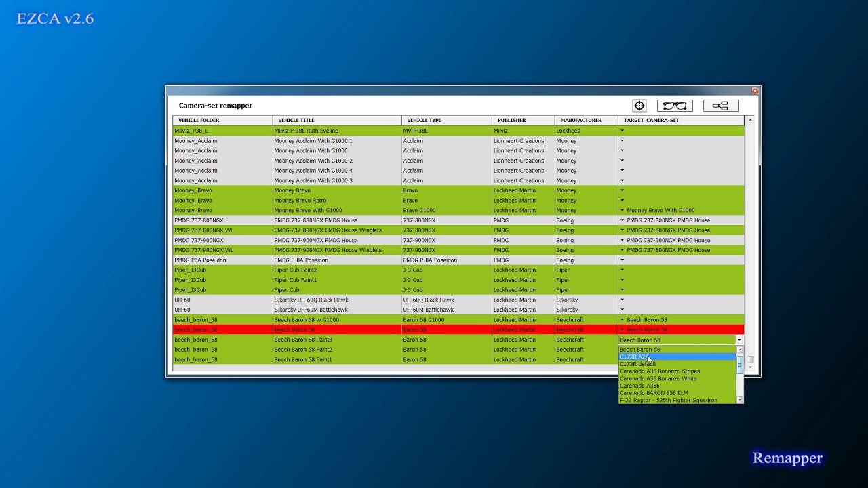This screenshot has height=488, width=868.
Task: Select 'Carenado BARON B58 KLM' option
Action: tap(677, 393)
